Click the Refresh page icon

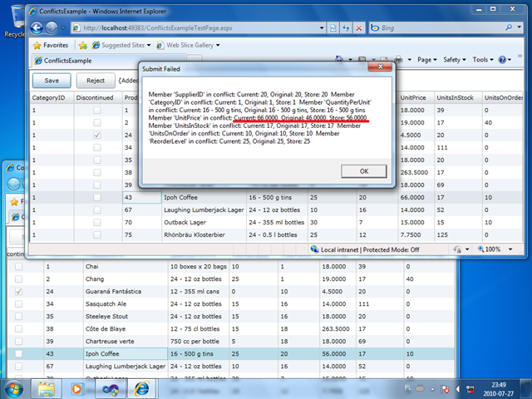tap(346, 27)
